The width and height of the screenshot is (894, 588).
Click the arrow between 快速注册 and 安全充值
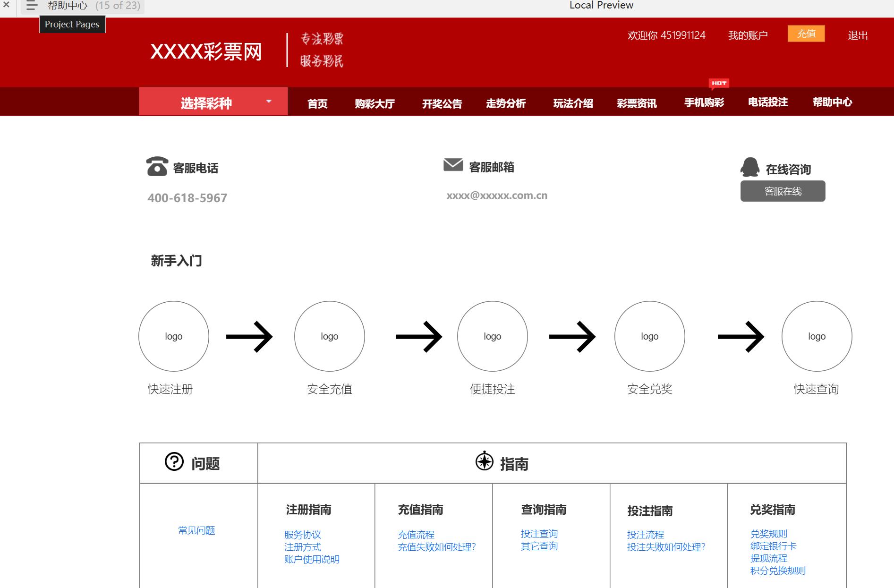[x=249, y=337]
